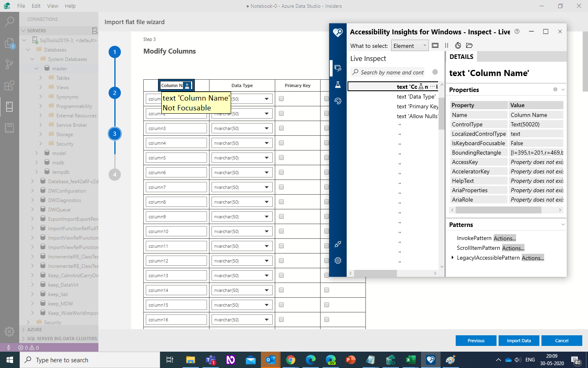Open the View menu
This screenshot has width=588, height=368.
pos(53,6)
